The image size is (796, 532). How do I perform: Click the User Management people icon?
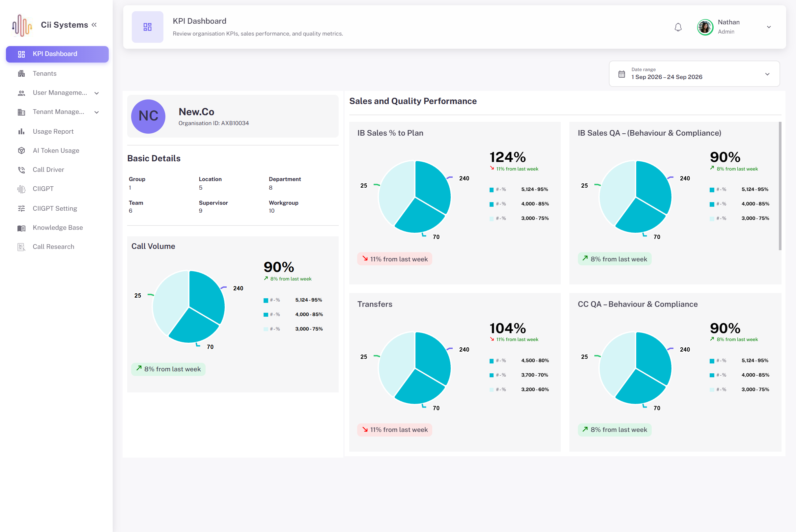point(21,93)
